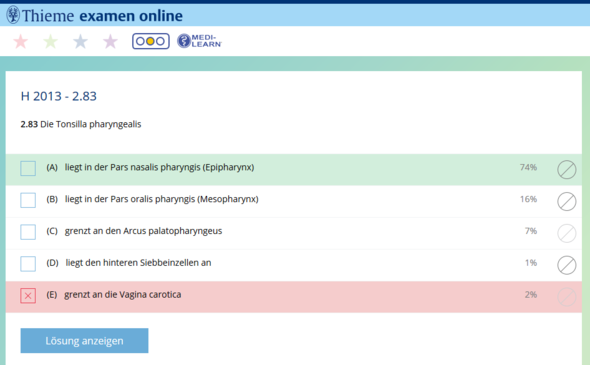Check the box for answer (A) Epipharynx

[28, 169]
